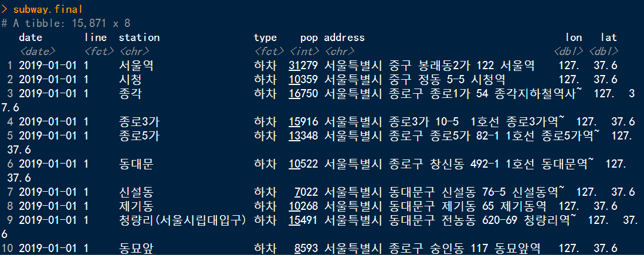Click address 서울특별시 동대문구 제기동 65 제기동역

tap(435, 206)
